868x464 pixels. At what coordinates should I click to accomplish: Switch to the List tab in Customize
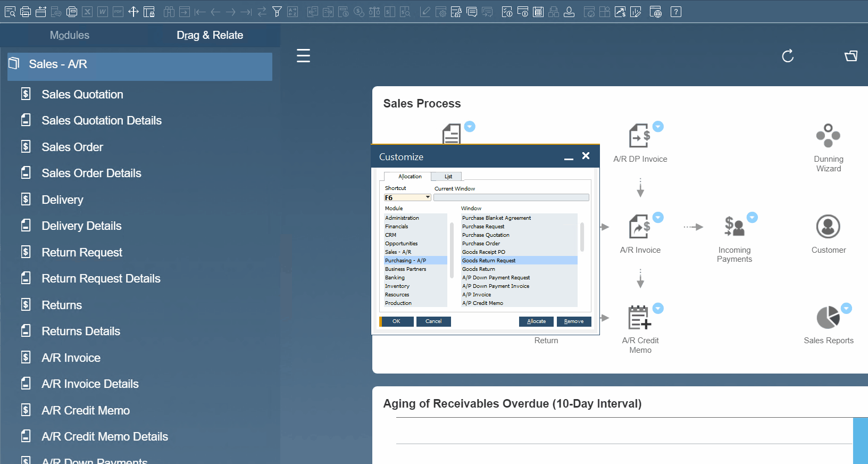pyautogui.click(x=448, y=177)
